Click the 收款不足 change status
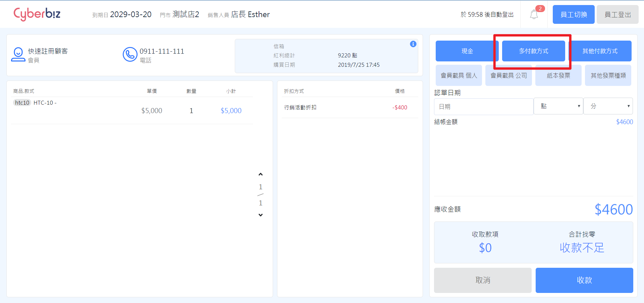 (582, 248)
